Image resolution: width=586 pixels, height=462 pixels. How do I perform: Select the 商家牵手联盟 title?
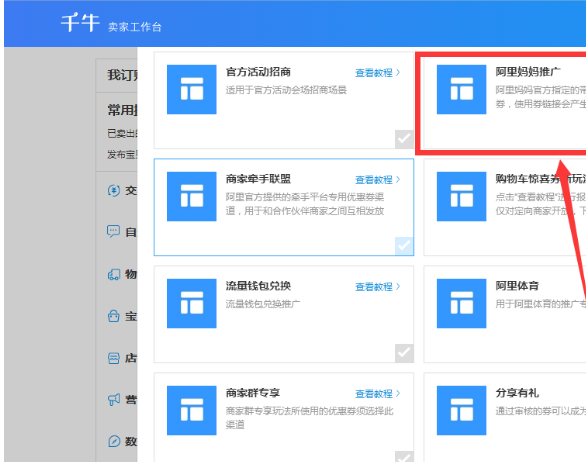(258, 179)
